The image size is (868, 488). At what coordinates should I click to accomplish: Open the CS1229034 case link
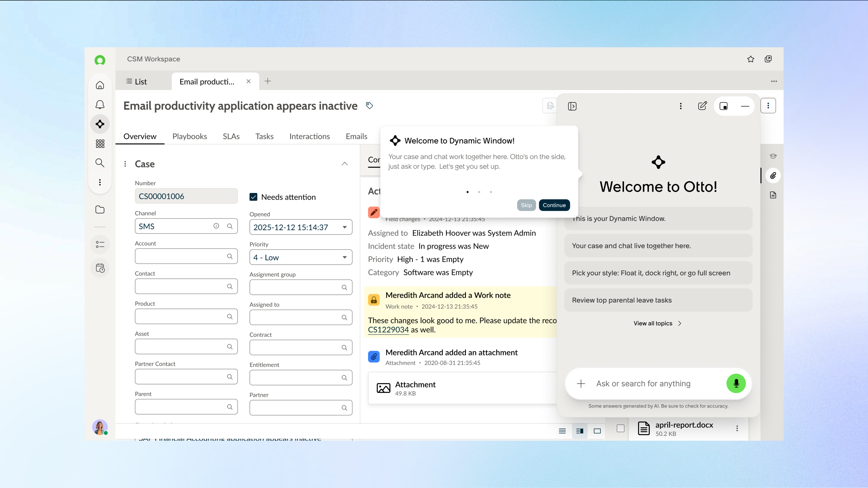pos(388,330)
